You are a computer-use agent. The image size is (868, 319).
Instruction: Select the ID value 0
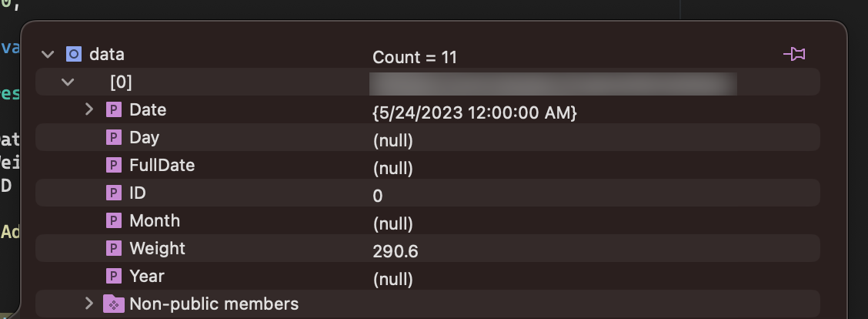coord(378,196)
